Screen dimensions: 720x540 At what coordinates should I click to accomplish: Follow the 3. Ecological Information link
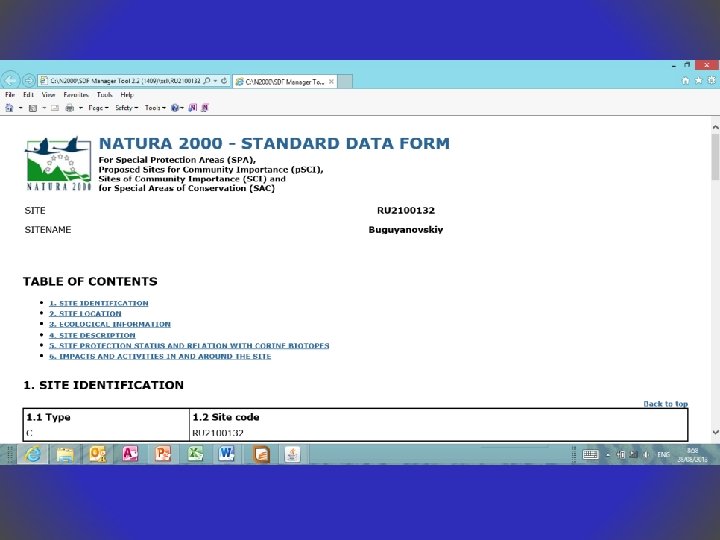click(x=110, y=324)
